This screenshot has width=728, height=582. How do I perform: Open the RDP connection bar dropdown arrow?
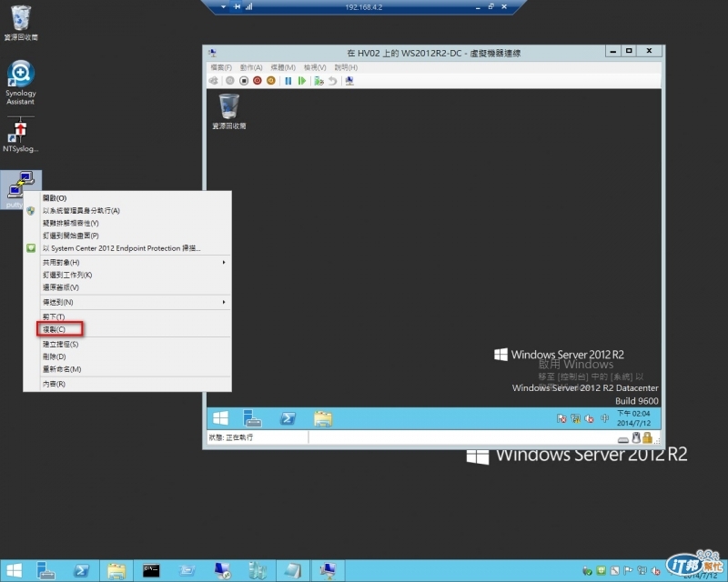[x=223, y=7]
